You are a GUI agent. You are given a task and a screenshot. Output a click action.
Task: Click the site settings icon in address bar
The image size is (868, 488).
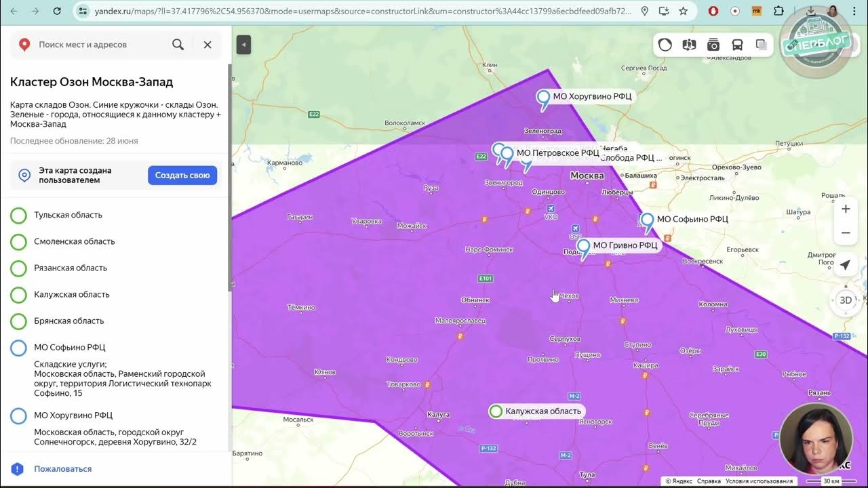click(x=83, y=11)
